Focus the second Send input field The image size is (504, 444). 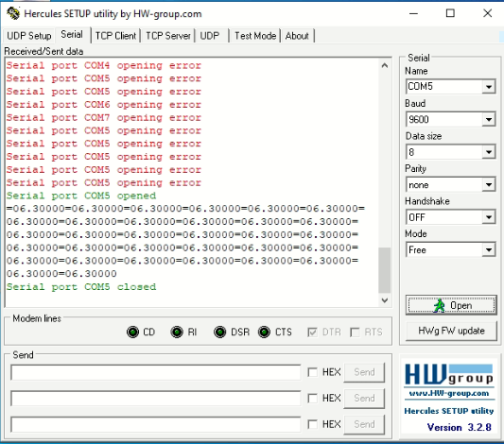[x=156, y=399]
